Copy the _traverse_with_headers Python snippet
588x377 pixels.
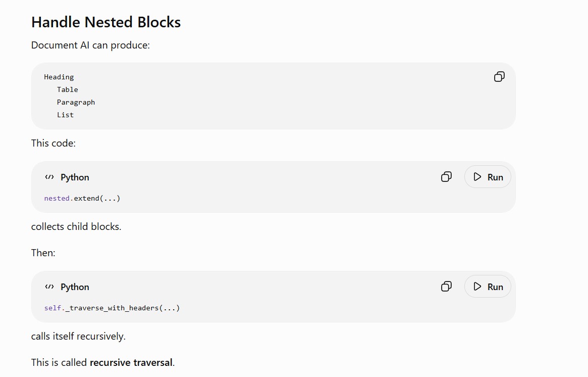446,287
